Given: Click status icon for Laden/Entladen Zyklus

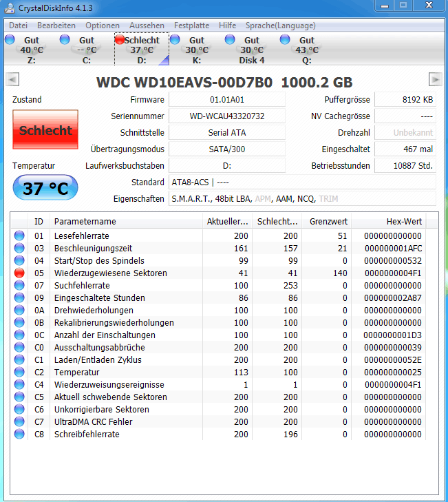Looking at the screenshot, I should click(x=19, y=360).
